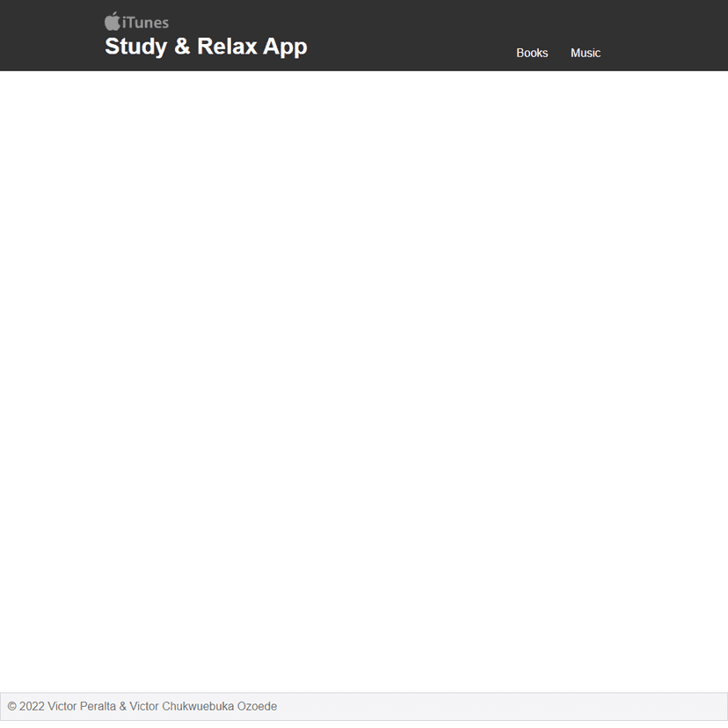Click the Apple logo in the header
Screen dimensions: 728x728
point(113,21)
